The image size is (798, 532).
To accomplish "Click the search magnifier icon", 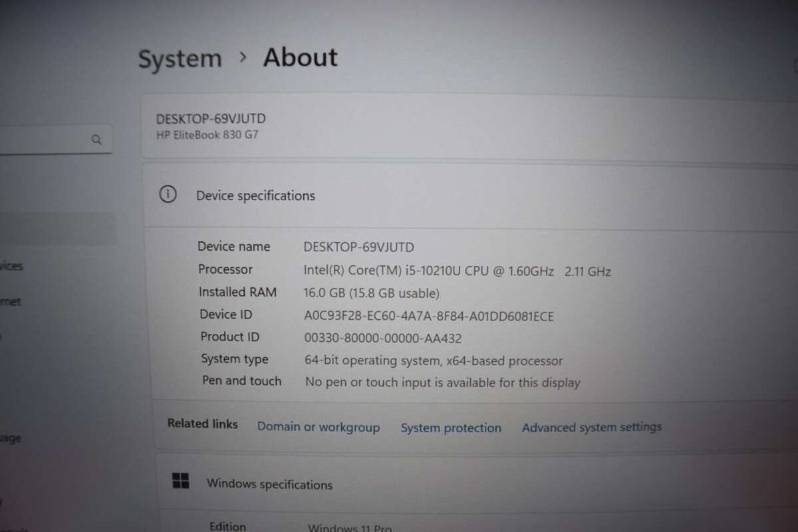I will click(96, 140).
